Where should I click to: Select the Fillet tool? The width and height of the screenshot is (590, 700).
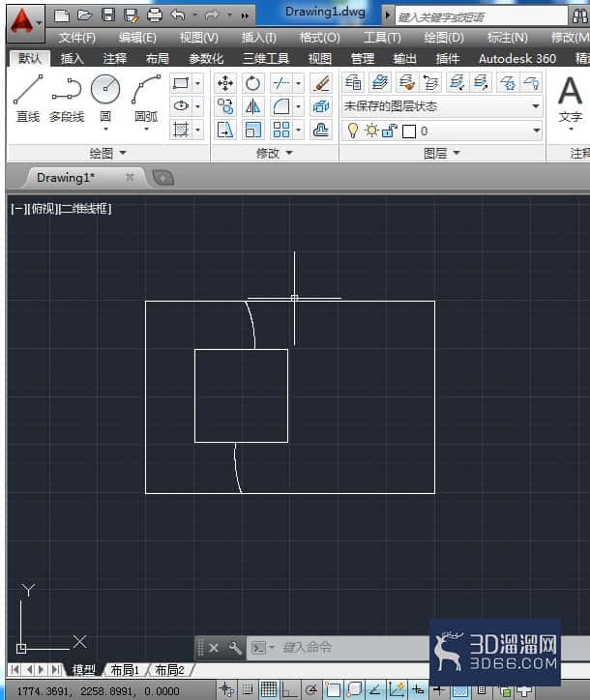click(281, 106)
